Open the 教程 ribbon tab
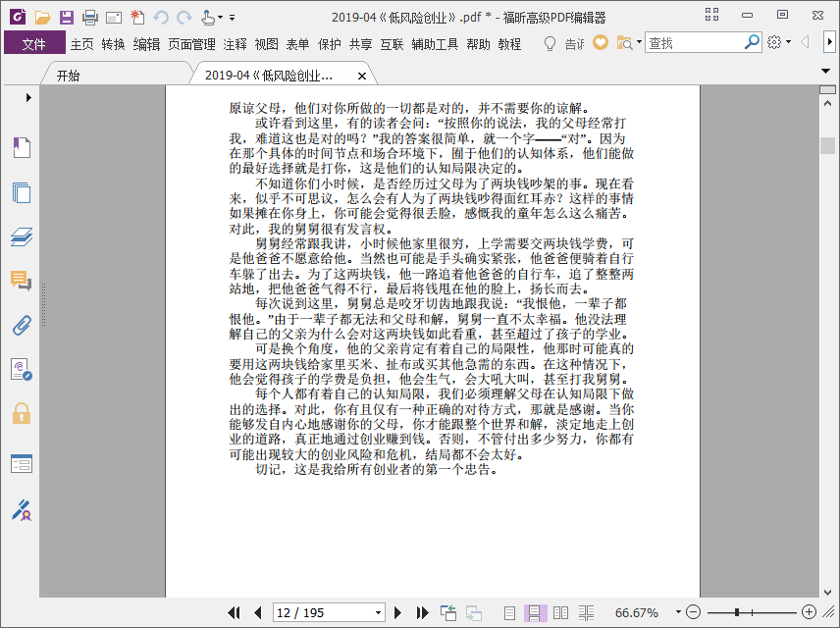The image size is (840, 628). pyautogui.click(x=509, y=44)
